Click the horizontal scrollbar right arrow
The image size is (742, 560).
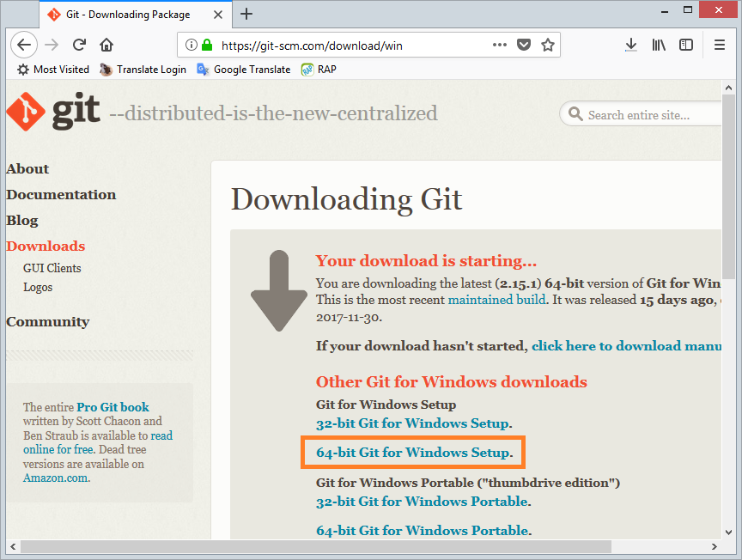pyautogui.click(x=714, y=547)
